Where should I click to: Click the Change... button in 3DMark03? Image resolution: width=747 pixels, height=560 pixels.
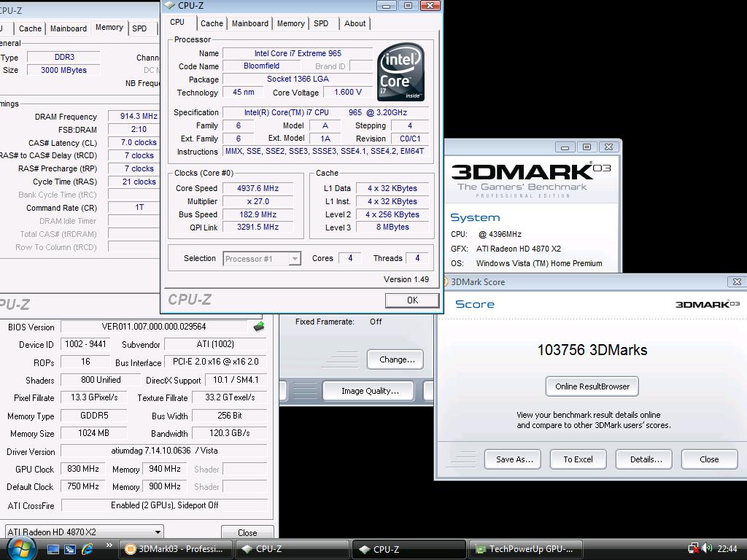pos(395,359)
